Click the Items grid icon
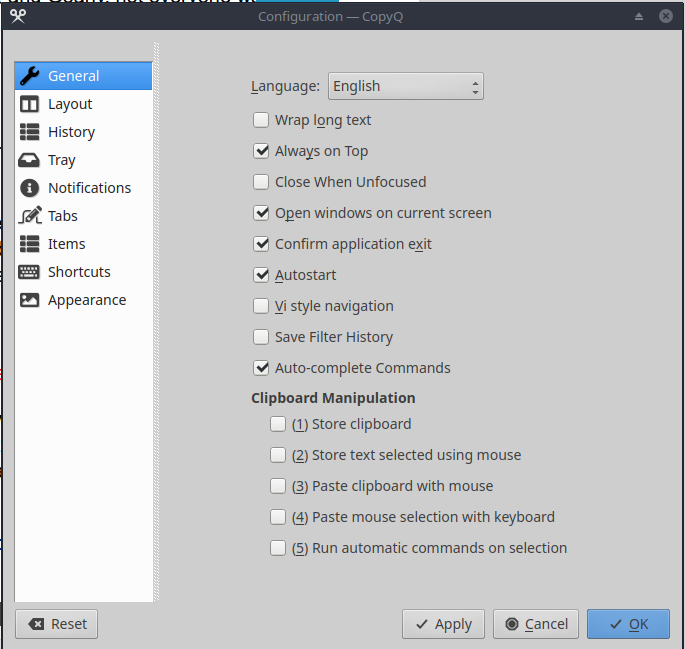Viewport: 685px width, 649px height. (30, 244)
